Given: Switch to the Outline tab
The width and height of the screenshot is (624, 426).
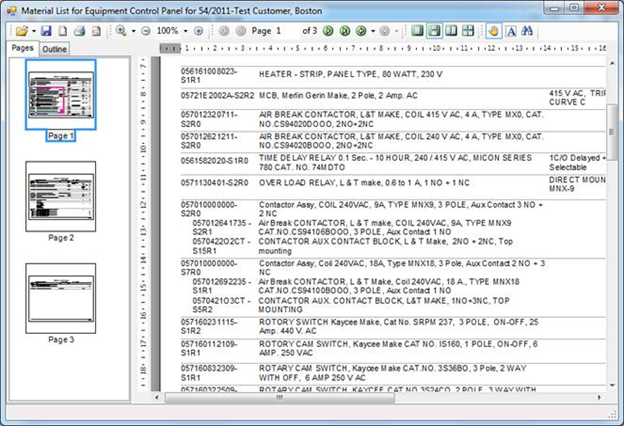Looking at the screenshot, I should point(54,48).
